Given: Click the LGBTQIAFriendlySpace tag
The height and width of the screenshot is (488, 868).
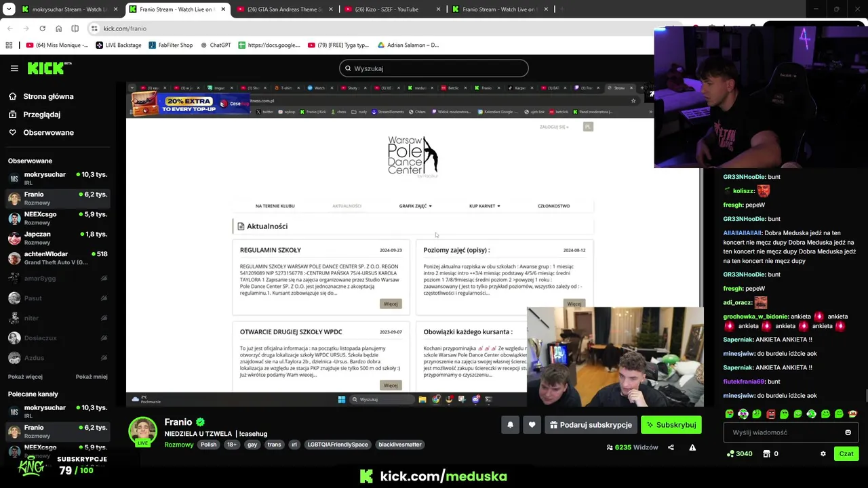Looking at the screenshot, I should pos(338,445).
